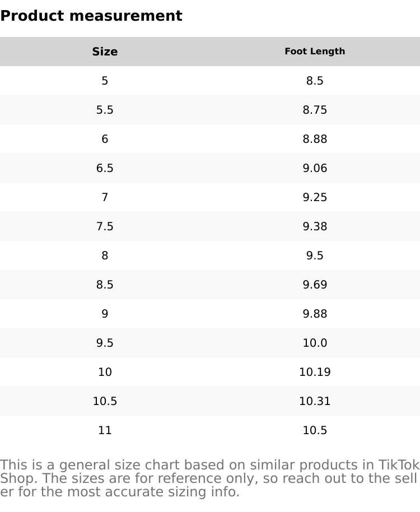This screenshot has width=420, height=512.
Task: Select the size 8.5 cell
Action: [105, 285]
